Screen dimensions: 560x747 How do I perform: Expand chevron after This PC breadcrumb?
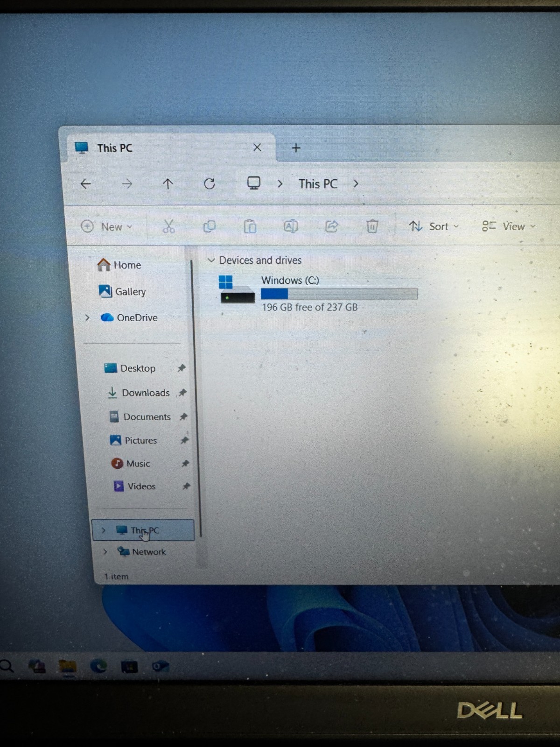[x=356, y=184]
